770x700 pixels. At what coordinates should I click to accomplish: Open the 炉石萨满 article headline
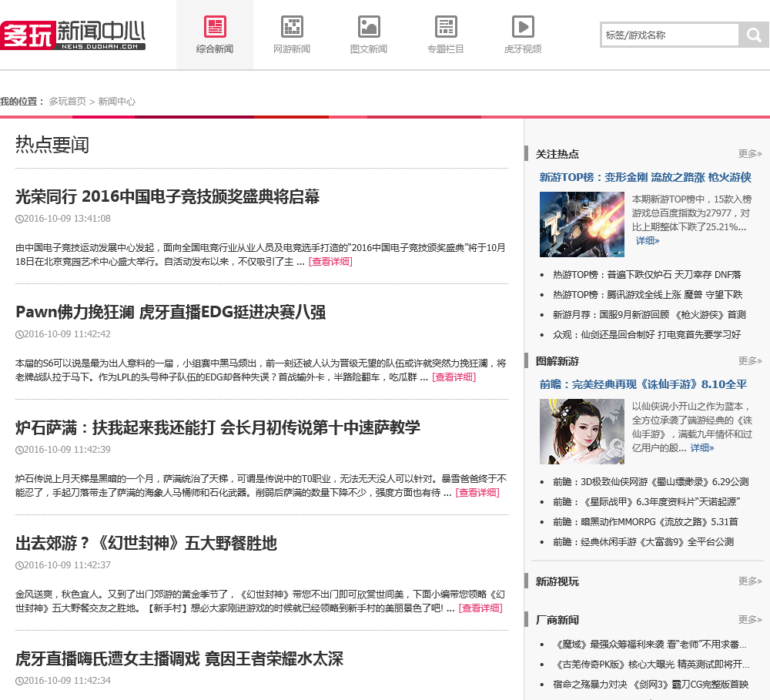(x=218, y=427)
